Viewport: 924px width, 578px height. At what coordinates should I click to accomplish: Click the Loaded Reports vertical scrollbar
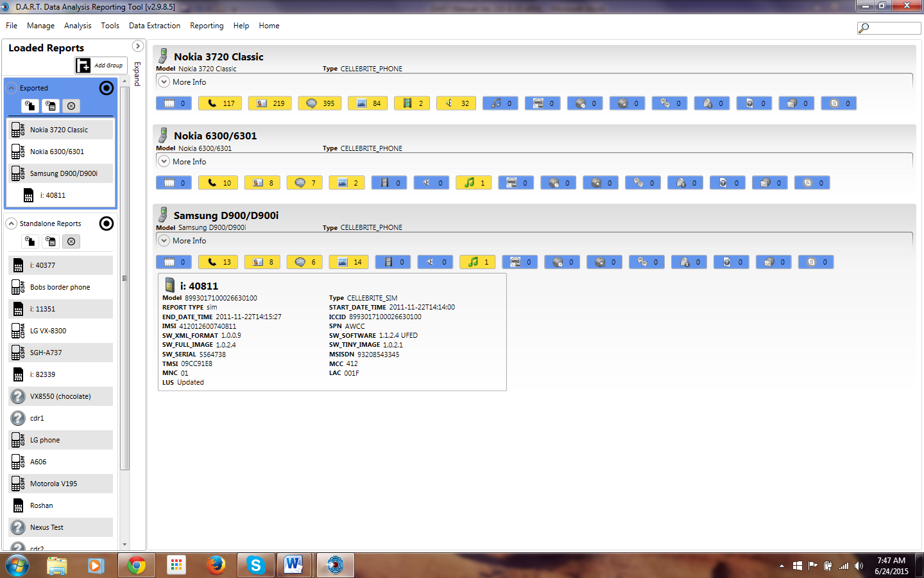point(124,278)
